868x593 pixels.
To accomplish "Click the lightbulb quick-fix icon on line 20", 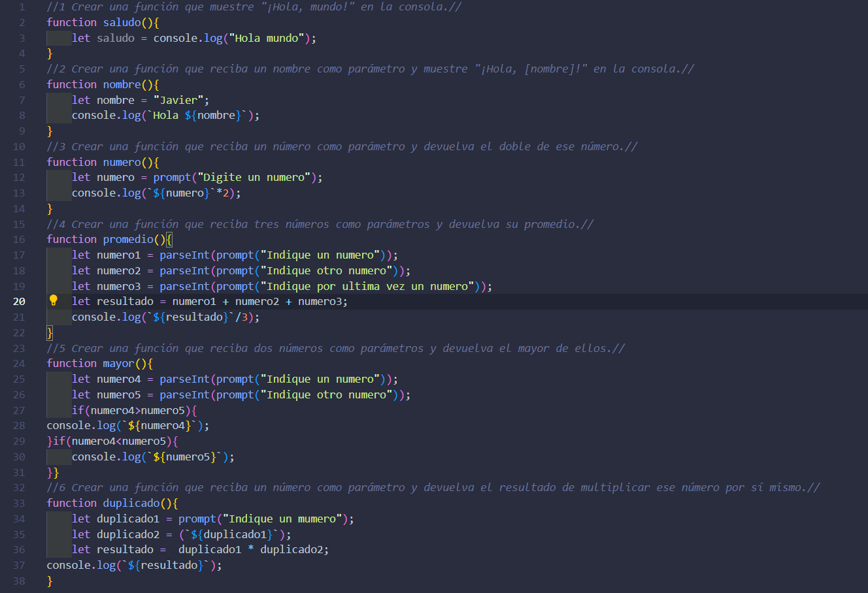I will (54, 300).
